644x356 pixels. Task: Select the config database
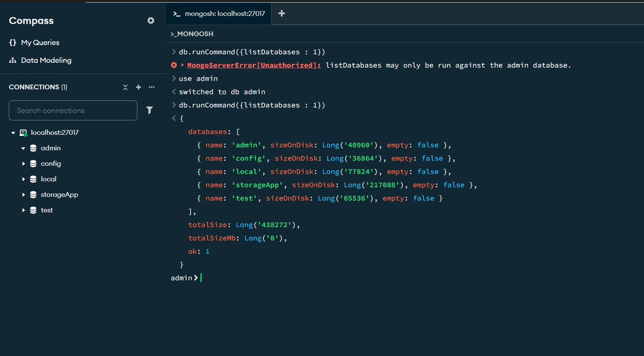[50, 163]
